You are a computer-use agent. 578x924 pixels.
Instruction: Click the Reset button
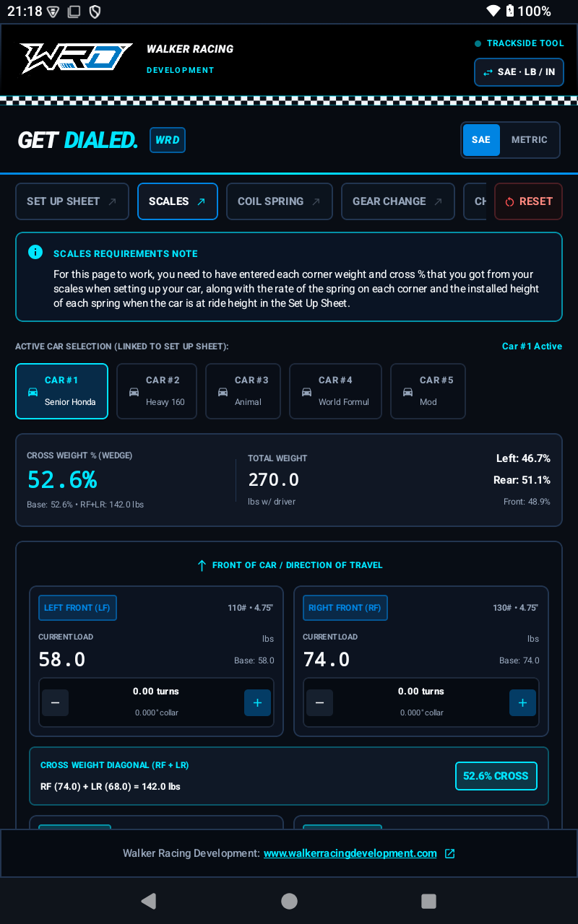528,201
